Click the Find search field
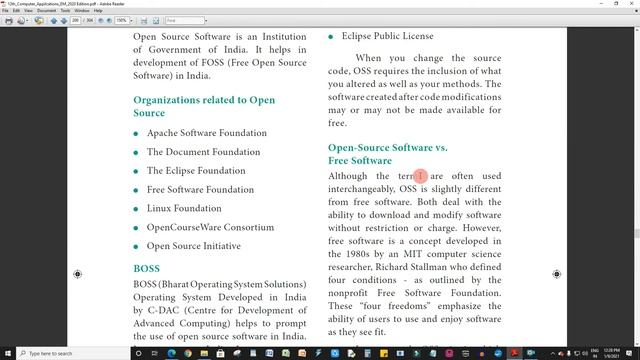640x360 pixels. 184,20
